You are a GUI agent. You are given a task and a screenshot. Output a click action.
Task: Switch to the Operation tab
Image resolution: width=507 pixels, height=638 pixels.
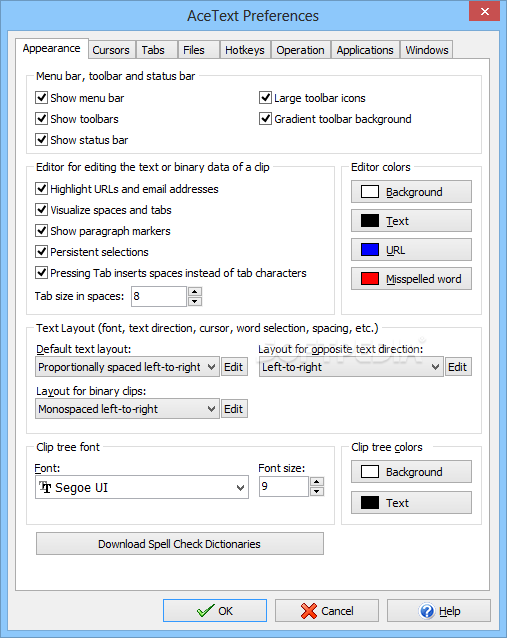pos(300,50)
